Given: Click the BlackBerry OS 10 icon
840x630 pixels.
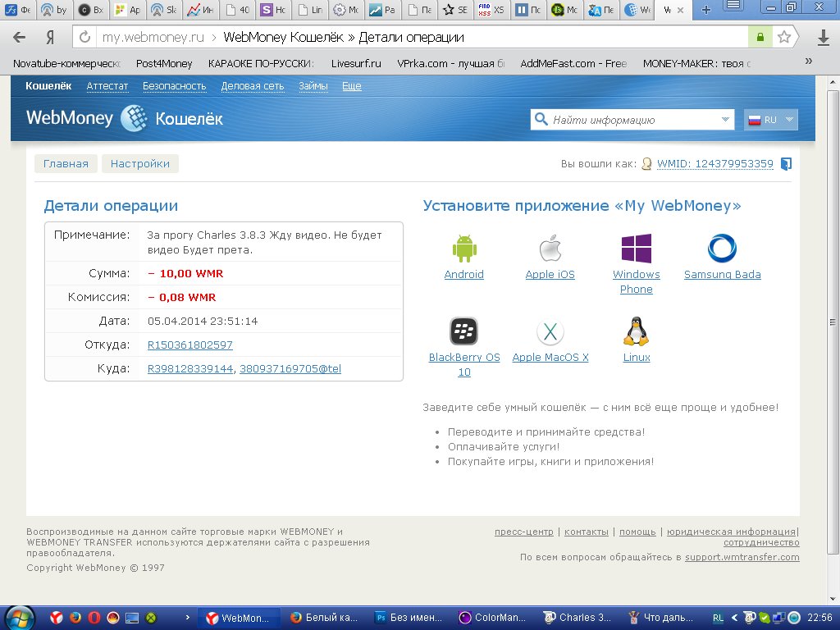Looking at the screenshot, I should point(463,332).
